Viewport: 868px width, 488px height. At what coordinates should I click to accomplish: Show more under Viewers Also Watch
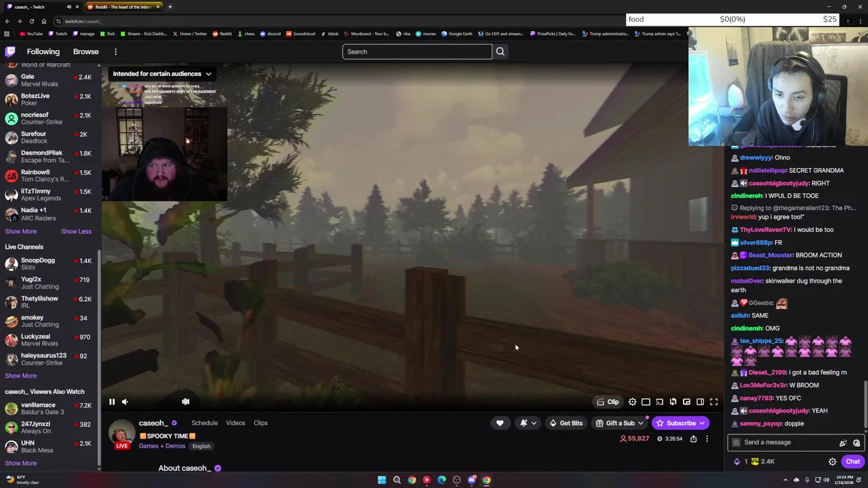tap(20, 464)
